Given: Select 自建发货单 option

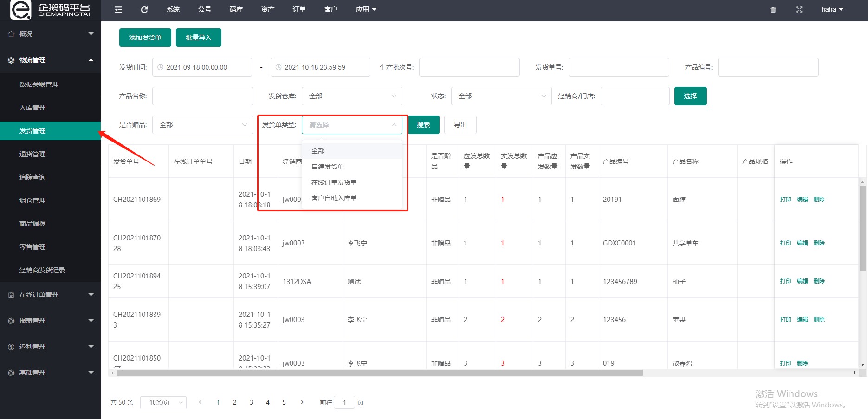Looking at the screenshot, I should tap(352, 167).
